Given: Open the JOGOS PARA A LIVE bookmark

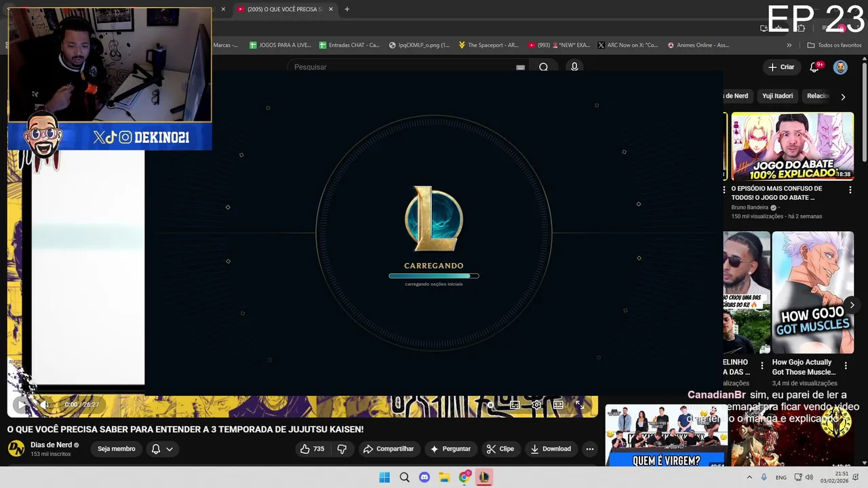Looking at the screenshot, I should [280, 45].
